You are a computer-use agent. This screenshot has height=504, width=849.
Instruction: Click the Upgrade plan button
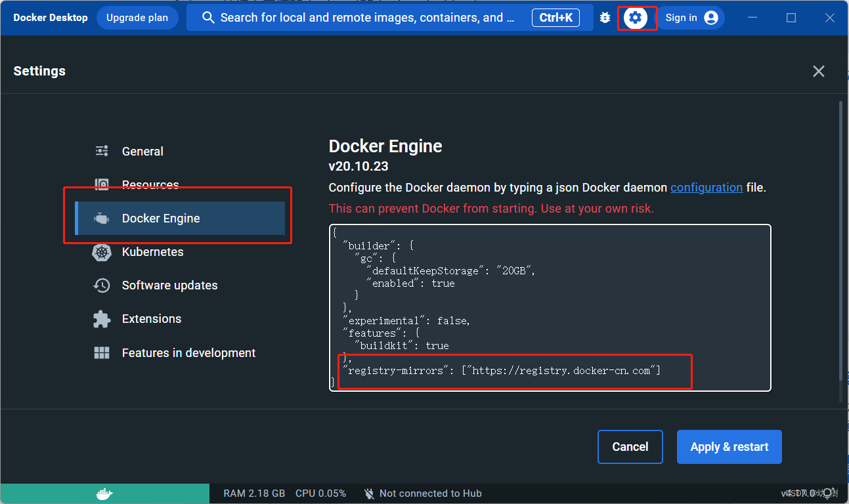pos(137,18)
